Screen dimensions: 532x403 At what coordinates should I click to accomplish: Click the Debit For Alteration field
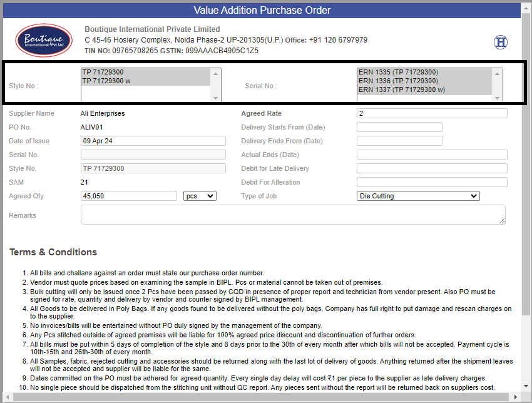click(432, 182)
